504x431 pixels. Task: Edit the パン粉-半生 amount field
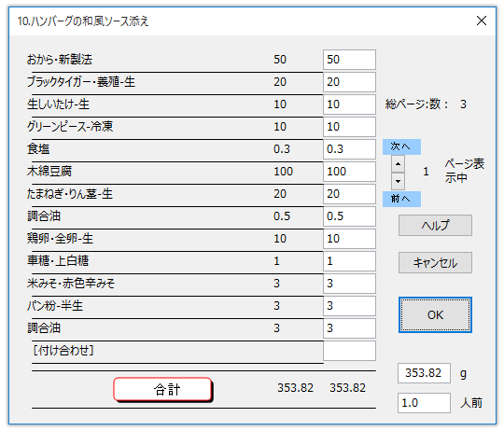pos(349,306)
